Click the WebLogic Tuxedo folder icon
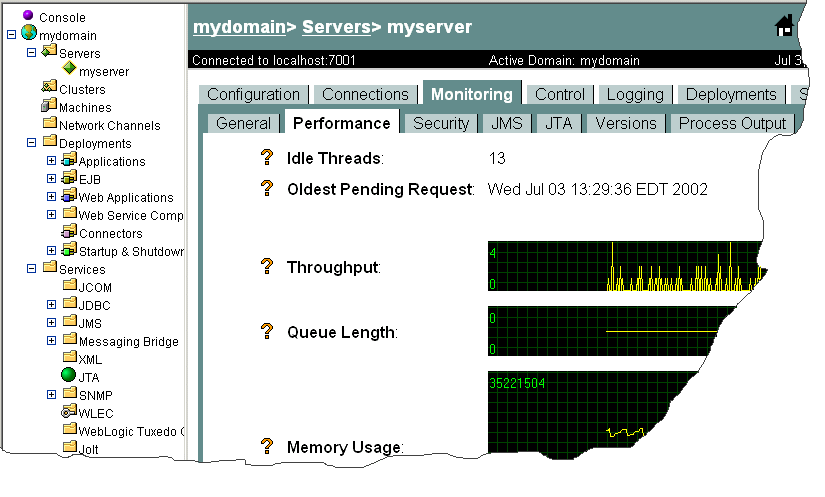The height and width of the screenshot is (497, 825). [x=69, y=429]
